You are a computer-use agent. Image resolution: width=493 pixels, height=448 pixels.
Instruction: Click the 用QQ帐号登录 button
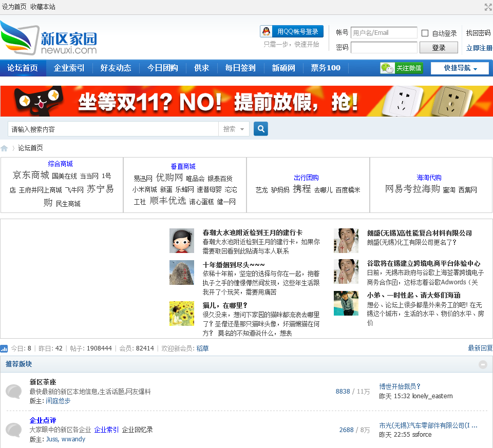pos(292,31)
